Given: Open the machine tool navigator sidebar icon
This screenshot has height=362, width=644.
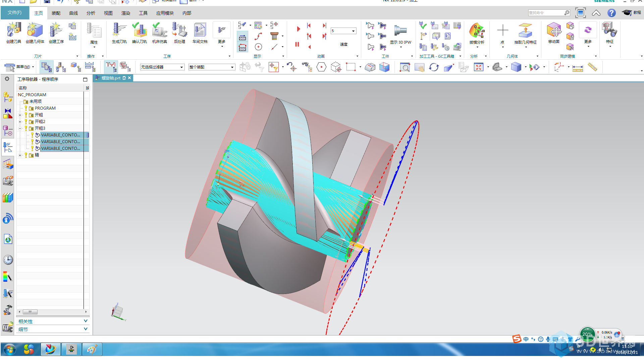Looking at the screenshot, I should coord(8,181).
